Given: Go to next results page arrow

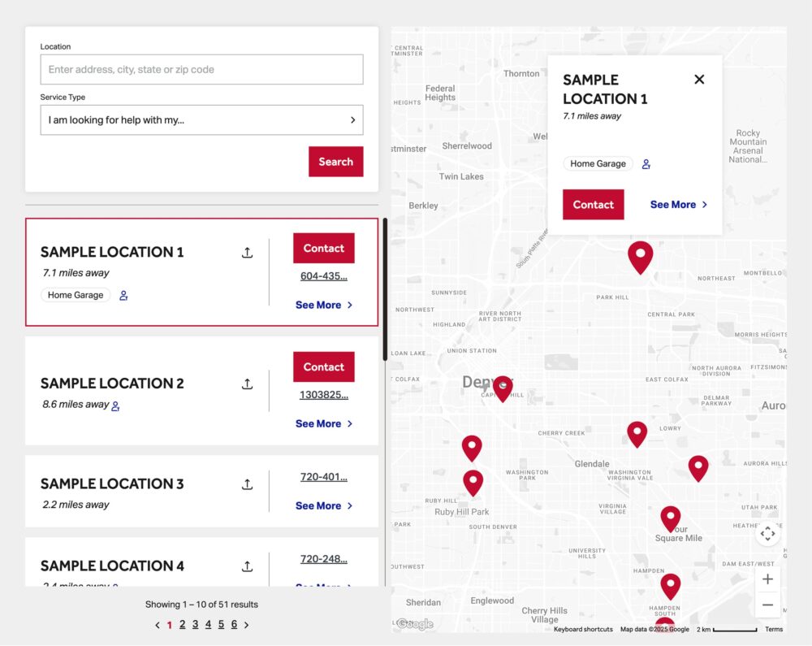Looking at the screenshot, I should 247,625.
